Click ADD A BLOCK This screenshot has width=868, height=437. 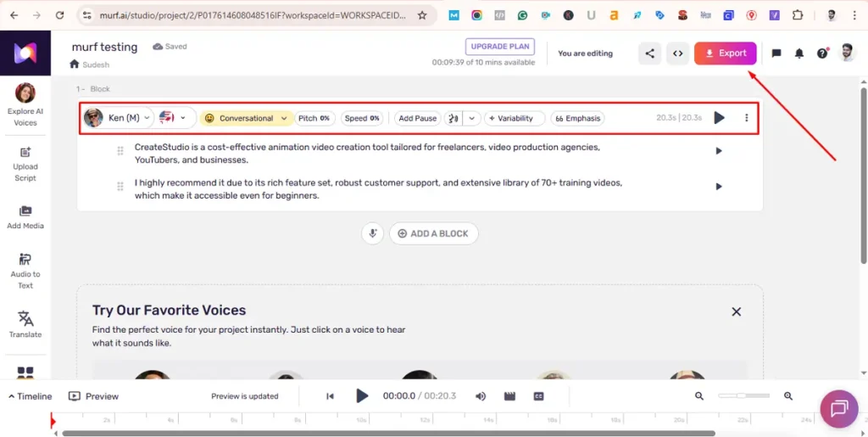coord(433,233)
